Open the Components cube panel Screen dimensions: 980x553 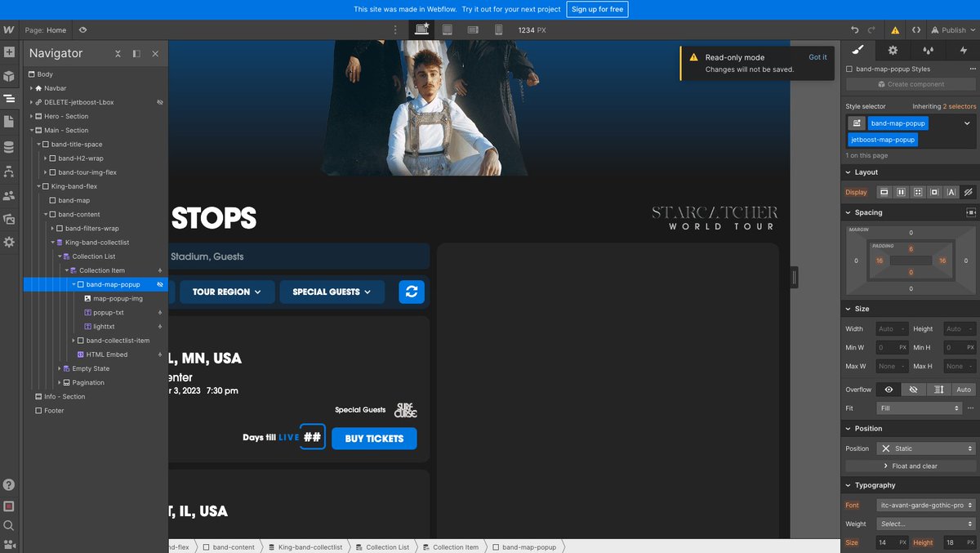tap(9, 76)
